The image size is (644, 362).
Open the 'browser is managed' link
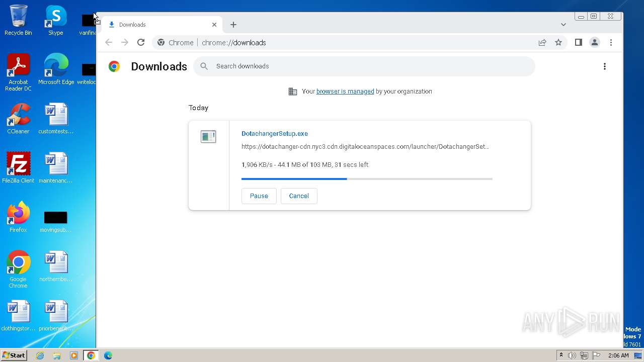pyautogui.click(x=345, y=92)
